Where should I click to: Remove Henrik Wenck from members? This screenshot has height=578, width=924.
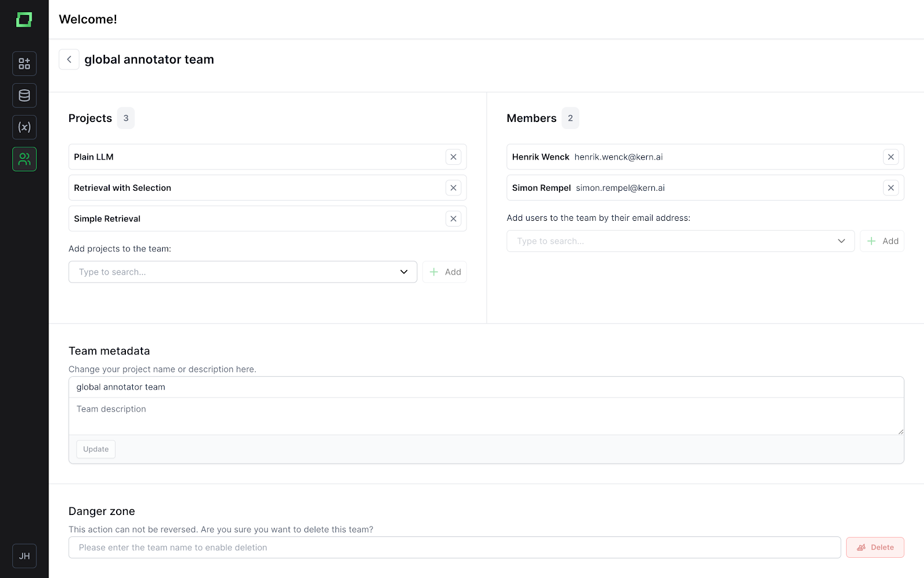(891, 157)
